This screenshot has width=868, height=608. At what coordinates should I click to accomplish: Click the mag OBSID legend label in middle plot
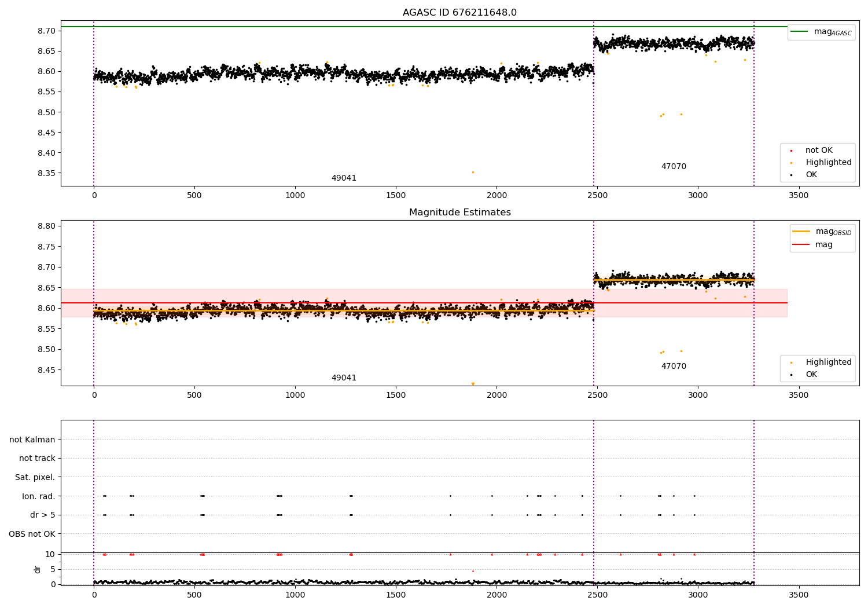[x=833, y=232]
